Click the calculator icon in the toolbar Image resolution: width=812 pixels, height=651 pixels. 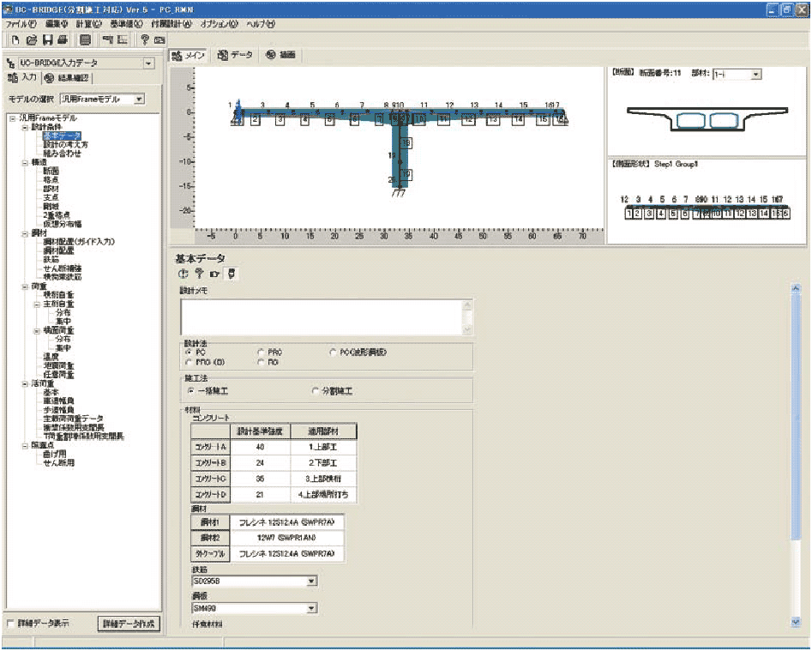point(86,39)
